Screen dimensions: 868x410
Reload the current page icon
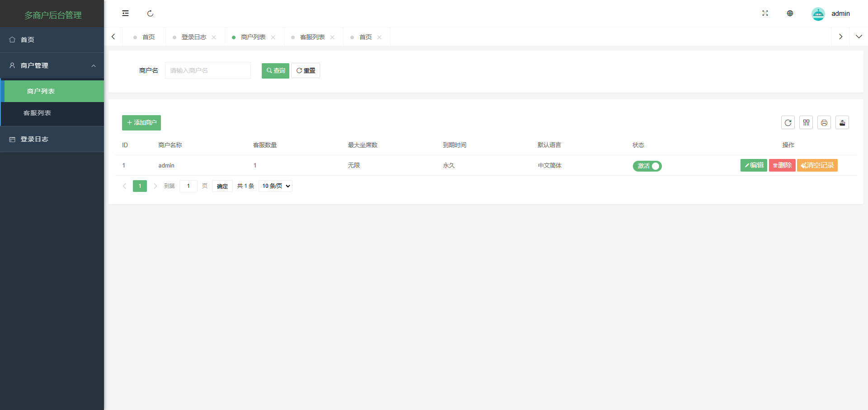150,14
